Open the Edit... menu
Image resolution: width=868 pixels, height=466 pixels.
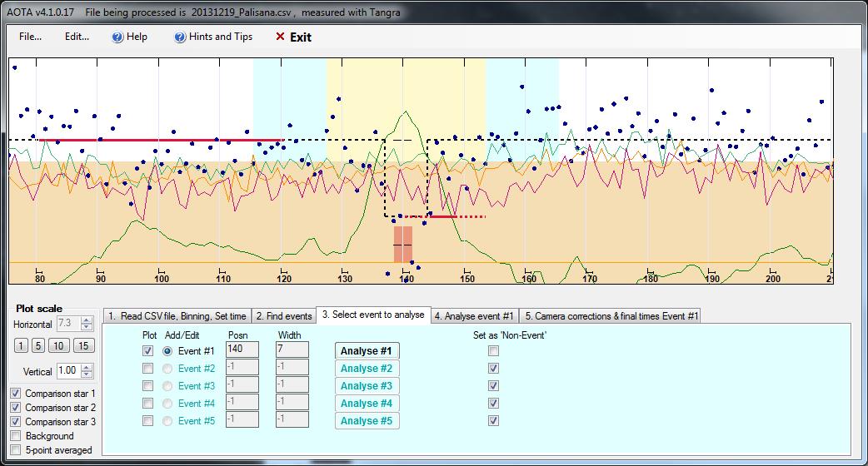77,37
